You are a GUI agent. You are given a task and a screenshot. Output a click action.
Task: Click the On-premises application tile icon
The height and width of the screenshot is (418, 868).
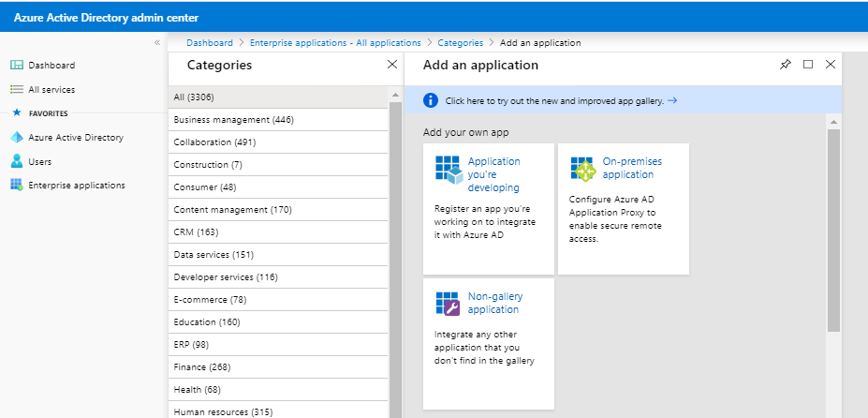[584, 170]
